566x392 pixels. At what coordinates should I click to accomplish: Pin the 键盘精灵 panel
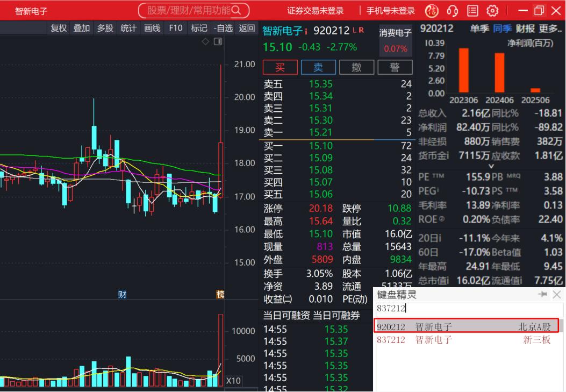point(542,294)
